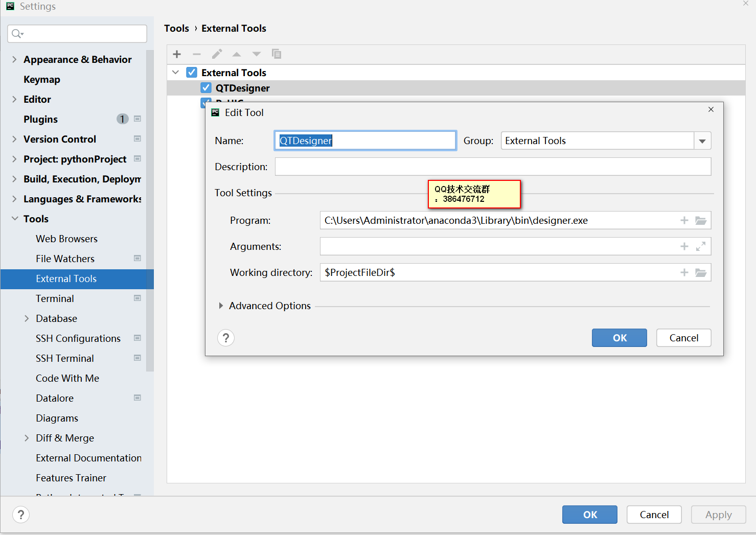Viewport: 756px width, 535px height.
Task: Collapse the Tools section
Action: pyautogui.click(x=14, y=219)
